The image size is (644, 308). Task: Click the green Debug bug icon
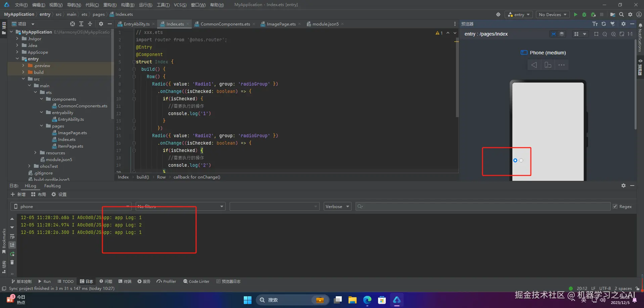click(584, 14)
